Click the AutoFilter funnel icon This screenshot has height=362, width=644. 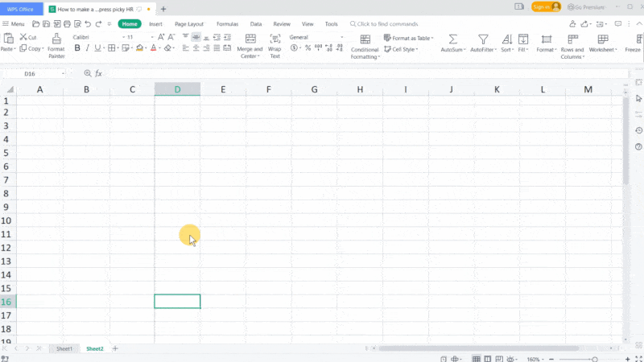coord(483,39)
